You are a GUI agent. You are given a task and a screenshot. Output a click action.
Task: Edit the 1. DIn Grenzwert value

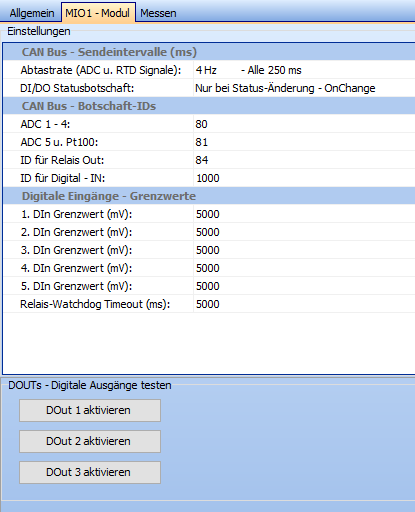click(x=304, y=214)
